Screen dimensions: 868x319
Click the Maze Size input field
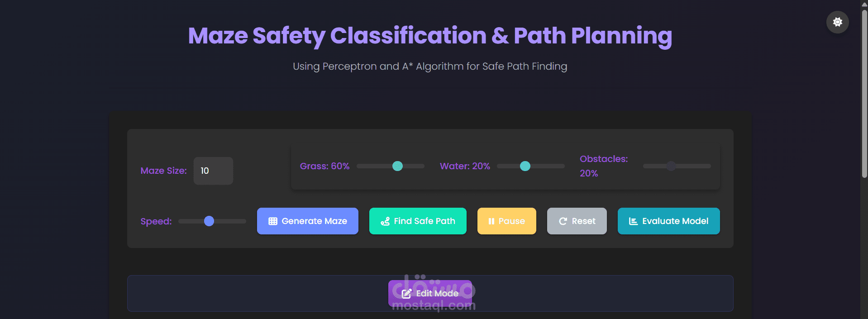pyautogui.click(x=213, y=171)
